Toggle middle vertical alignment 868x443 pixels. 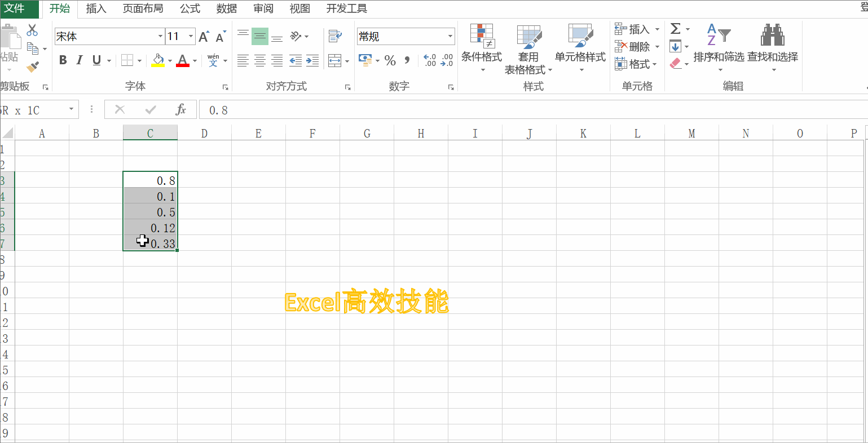(260, 37)
